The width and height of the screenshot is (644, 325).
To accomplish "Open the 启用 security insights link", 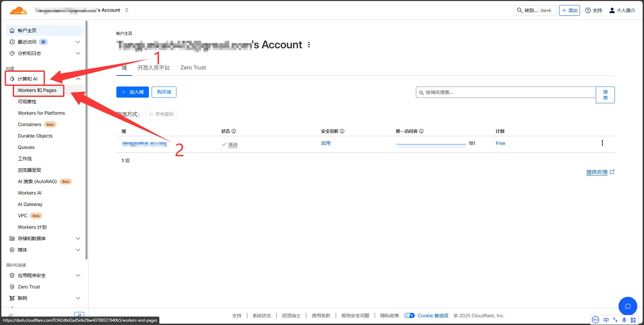I will coord(326,143).
